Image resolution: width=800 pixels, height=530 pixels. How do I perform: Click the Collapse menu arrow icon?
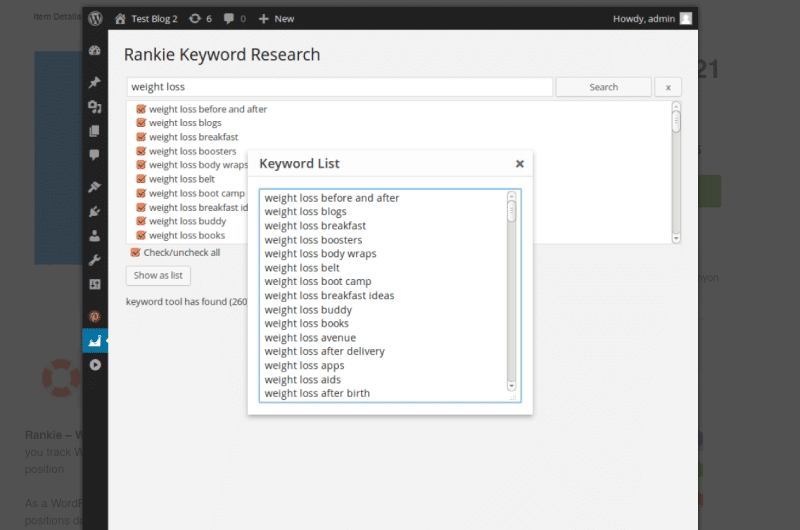(95, 365)
